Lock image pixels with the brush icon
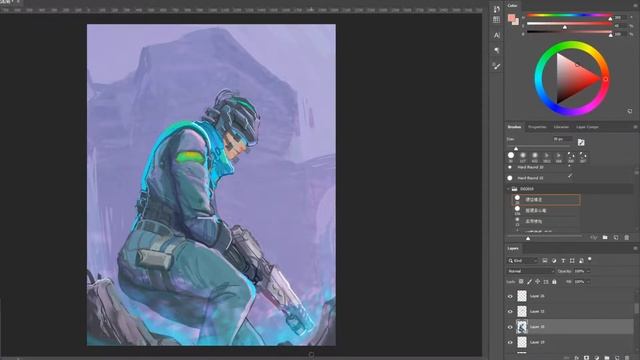The width and height of the screenshot is (640, 360). [529, 282]
